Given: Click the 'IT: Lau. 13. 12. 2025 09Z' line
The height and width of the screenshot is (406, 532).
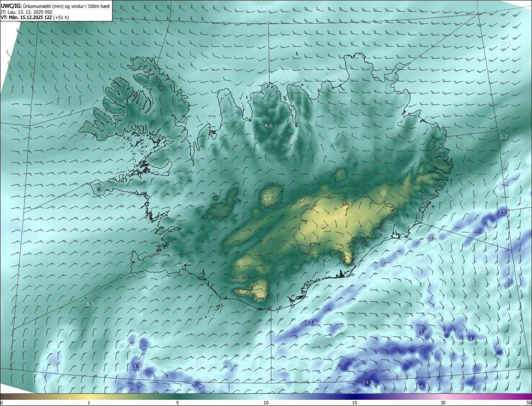Looking at the screenshot, I should pos(27,12).
